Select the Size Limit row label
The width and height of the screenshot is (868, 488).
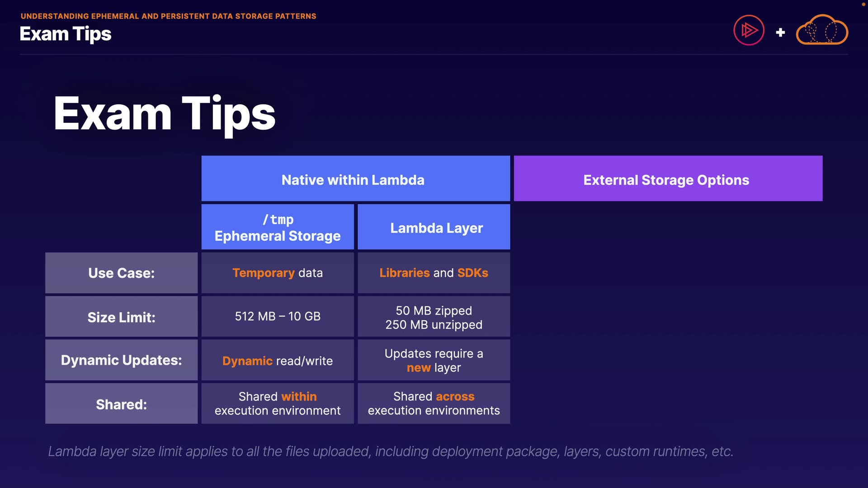point(121,317)
